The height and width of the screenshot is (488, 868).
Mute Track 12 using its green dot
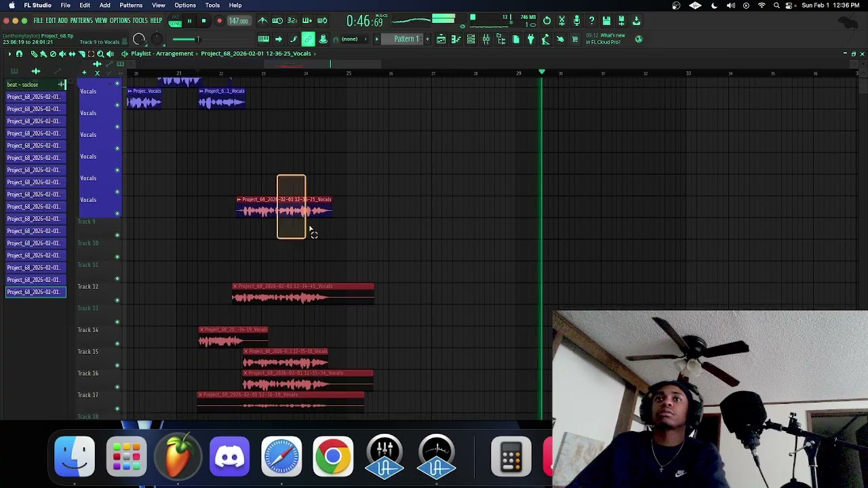click(117, 300)
